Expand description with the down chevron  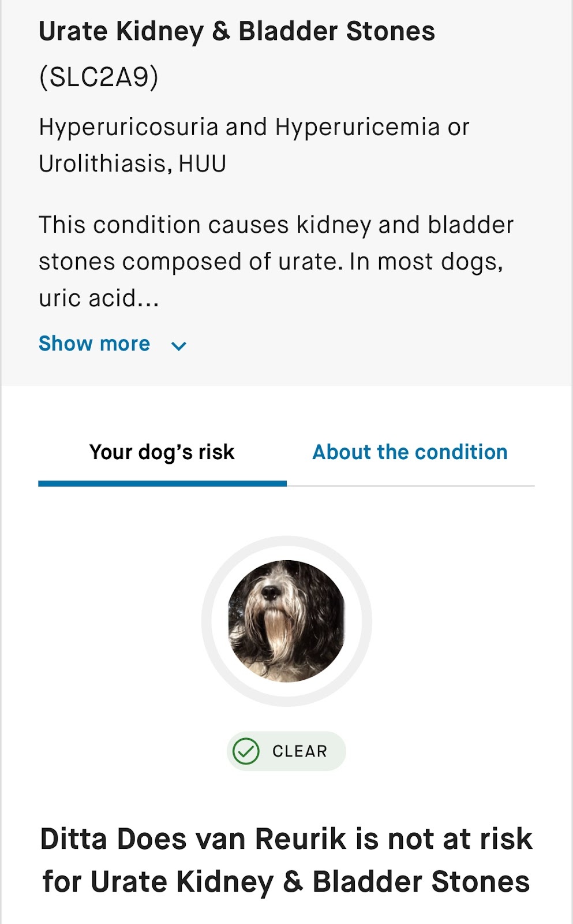pyautogui.click(x=179, y=346)
